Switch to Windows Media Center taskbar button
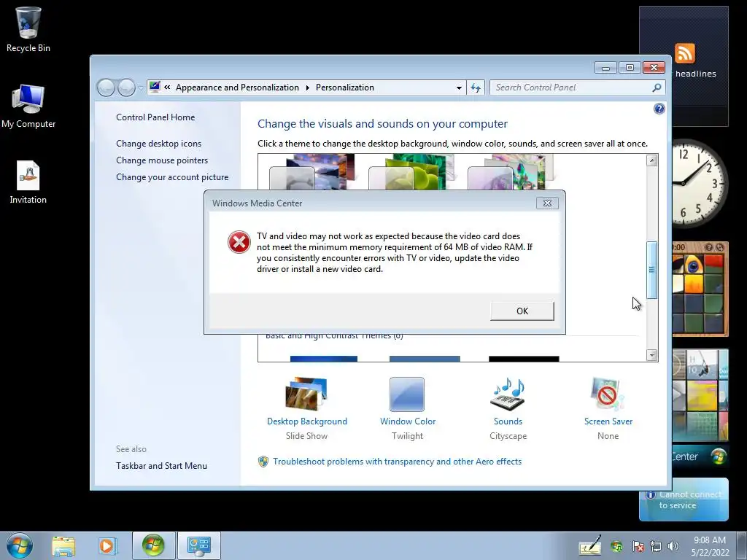Image resolution: width=747 pixels, height=560 pixels. pyautogui.click(x=153, y=545)
